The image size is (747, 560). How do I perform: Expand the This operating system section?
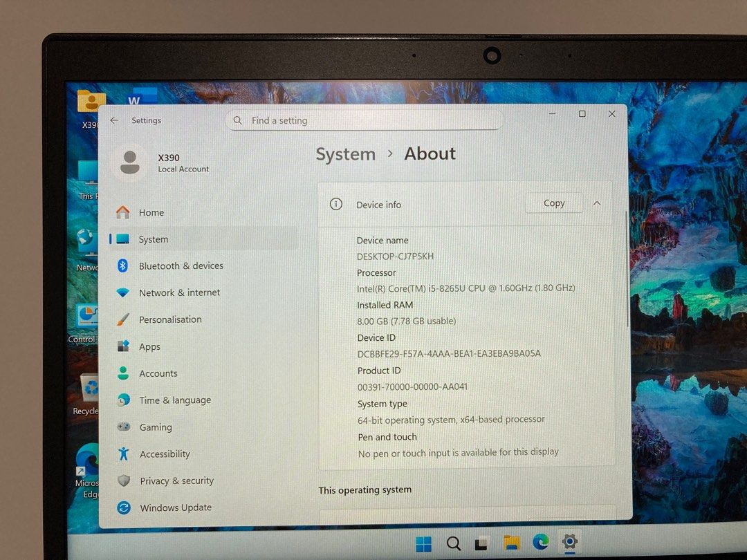[x=365, y=489]
